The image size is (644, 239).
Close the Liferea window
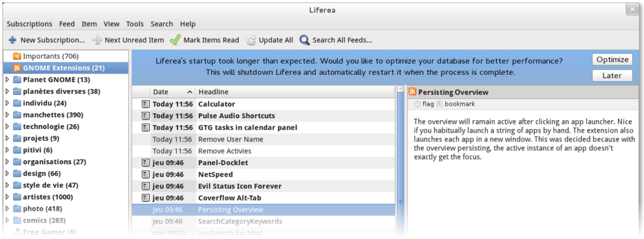[632, 10]
